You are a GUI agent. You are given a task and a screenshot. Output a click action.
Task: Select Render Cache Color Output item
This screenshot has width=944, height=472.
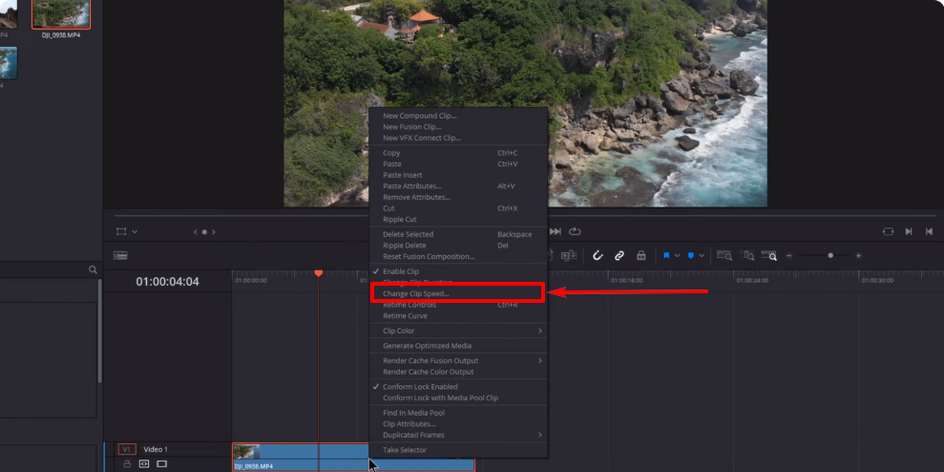tap(458, 372)
